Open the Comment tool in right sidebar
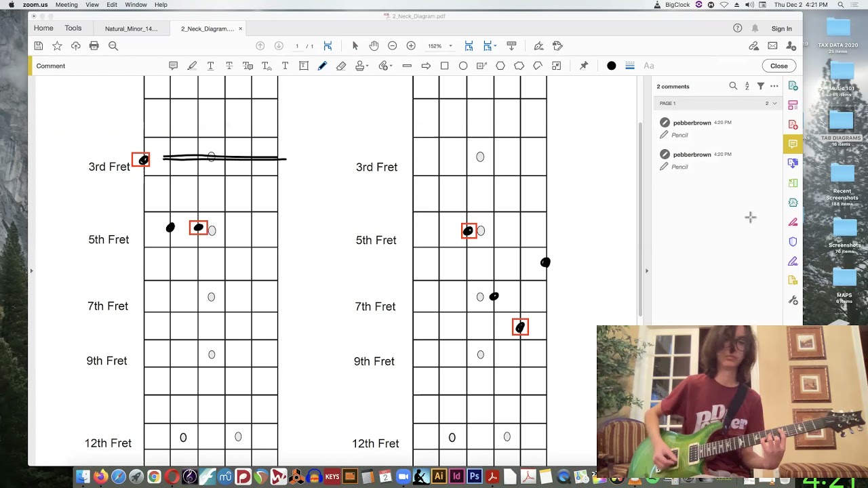 pyautogui.click(x=793, y=144)
